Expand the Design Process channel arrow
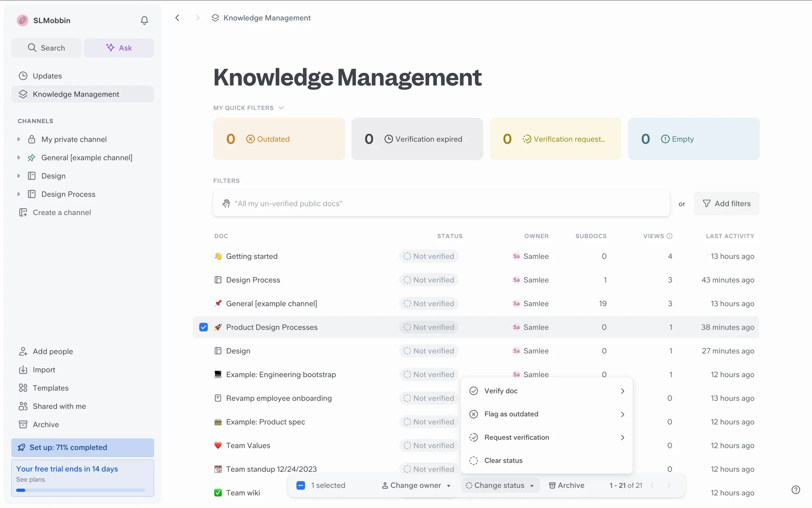The image size is (812, 508). (19, 194)
